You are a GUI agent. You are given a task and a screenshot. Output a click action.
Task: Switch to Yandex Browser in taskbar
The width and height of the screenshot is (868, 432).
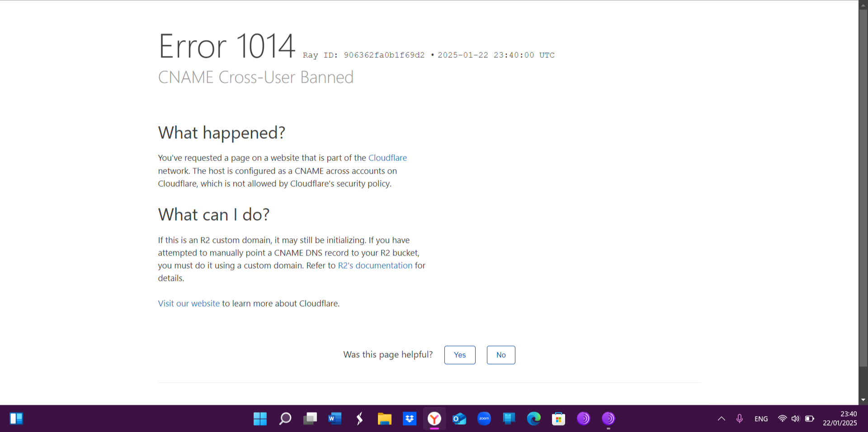pos(434,419)
